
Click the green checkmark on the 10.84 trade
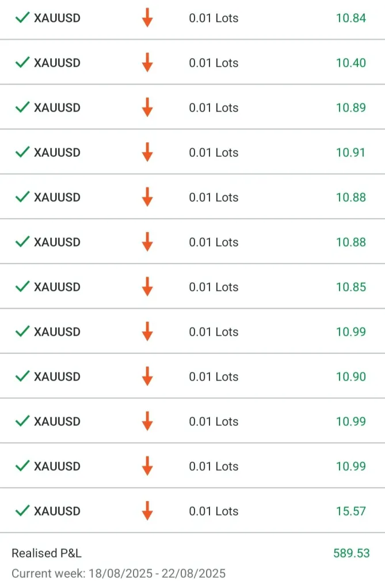click(x=22, y=18)
